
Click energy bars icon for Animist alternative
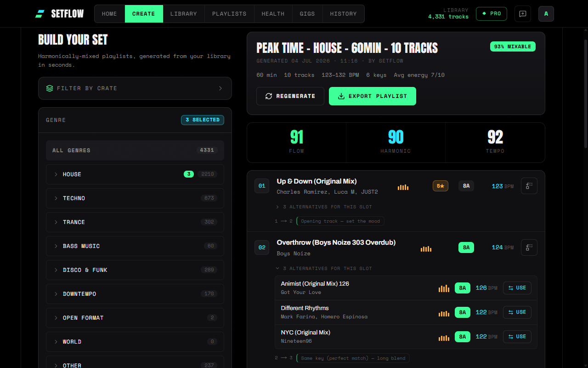click(444, 288)
